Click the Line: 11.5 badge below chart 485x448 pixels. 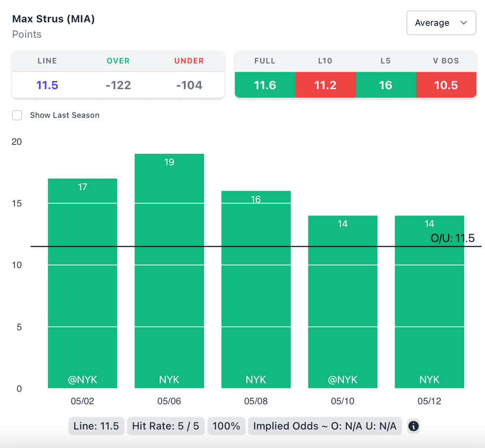click(x=97, y=426)
